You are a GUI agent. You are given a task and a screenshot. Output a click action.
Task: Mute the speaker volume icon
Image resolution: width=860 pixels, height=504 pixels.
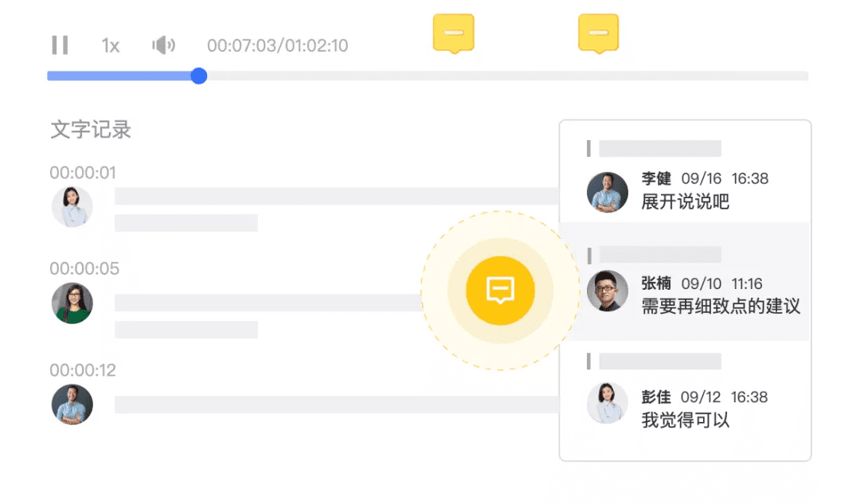[x=163, y=45]
